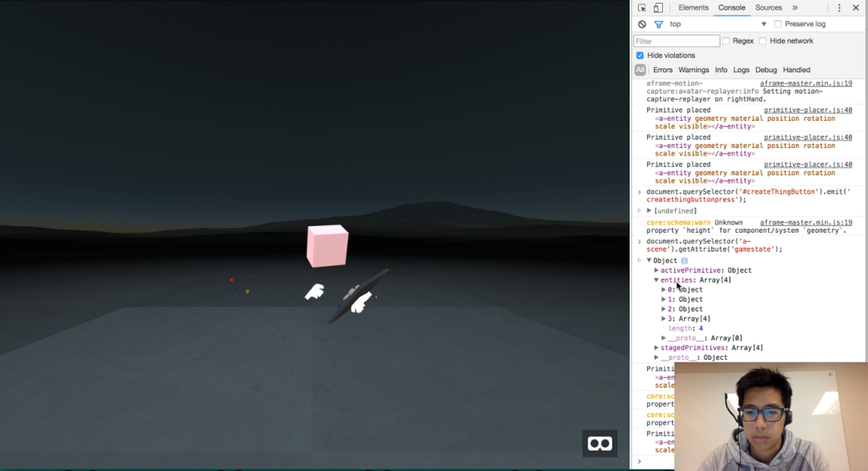The width and height of the screenshot is (868, 471).
Task: Clear the console messages
Action: click(x=641, y=24)
